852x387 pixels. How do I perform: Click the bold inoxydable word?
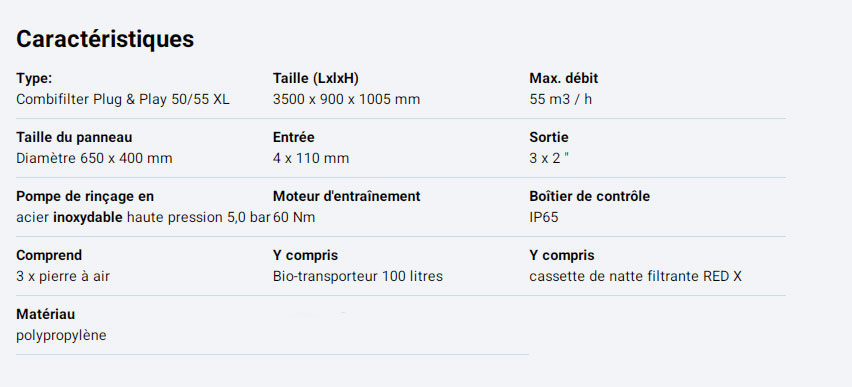pos(87,218)
